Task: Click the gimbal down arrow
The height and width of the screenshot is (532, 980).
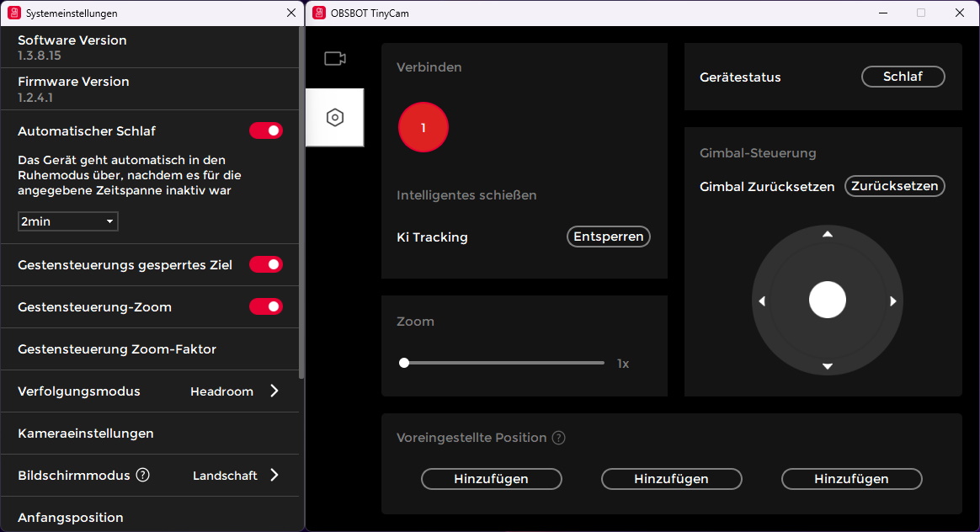Action: tap(827, 366)
